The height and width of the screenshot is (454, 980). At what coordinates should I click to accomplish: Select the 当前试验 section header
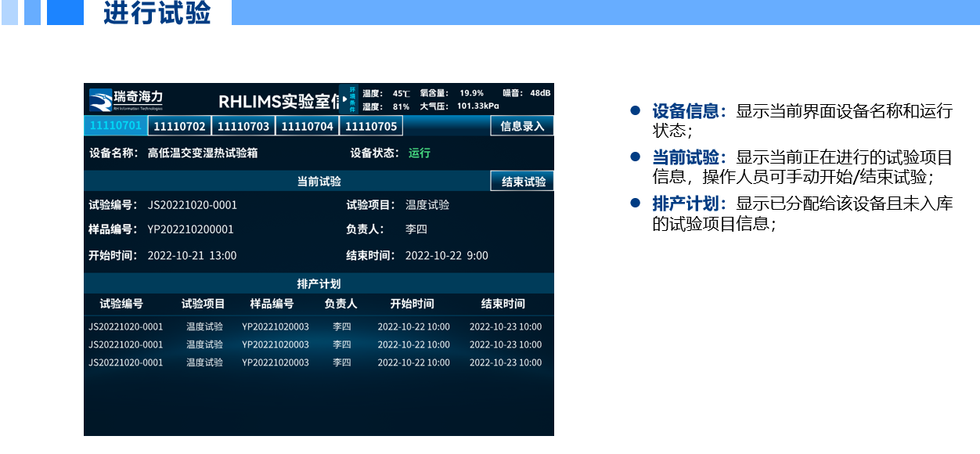click(x=319, y=182)
